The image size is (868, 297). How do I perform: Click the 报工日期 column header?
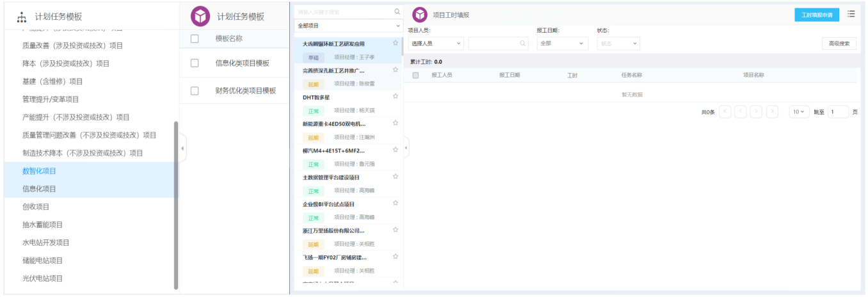(x=510, y=75)
